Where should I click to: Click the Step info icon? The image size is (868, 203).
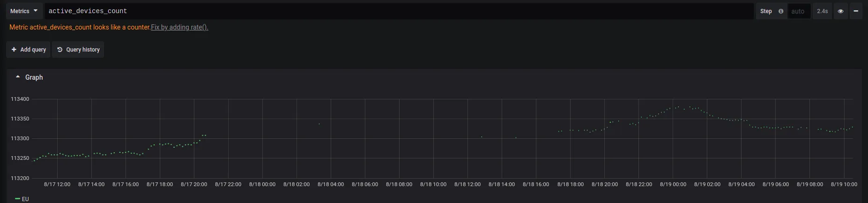780,11
